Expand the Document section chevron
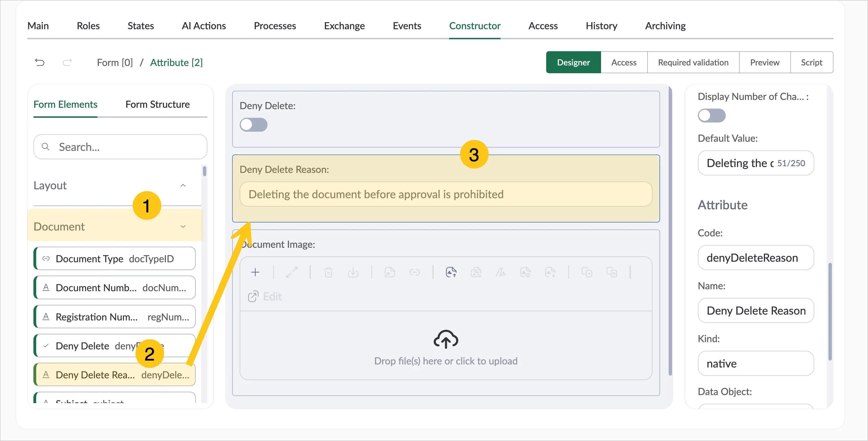The width and height of the screenshot is (868, 441). pos(183,226)
